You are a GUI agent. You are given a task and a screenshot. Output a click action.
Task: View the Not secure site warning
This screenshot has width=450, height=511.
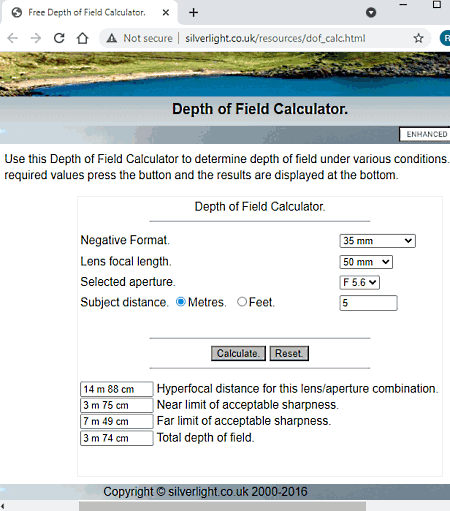pyautogui.click(x=140, y=38)
